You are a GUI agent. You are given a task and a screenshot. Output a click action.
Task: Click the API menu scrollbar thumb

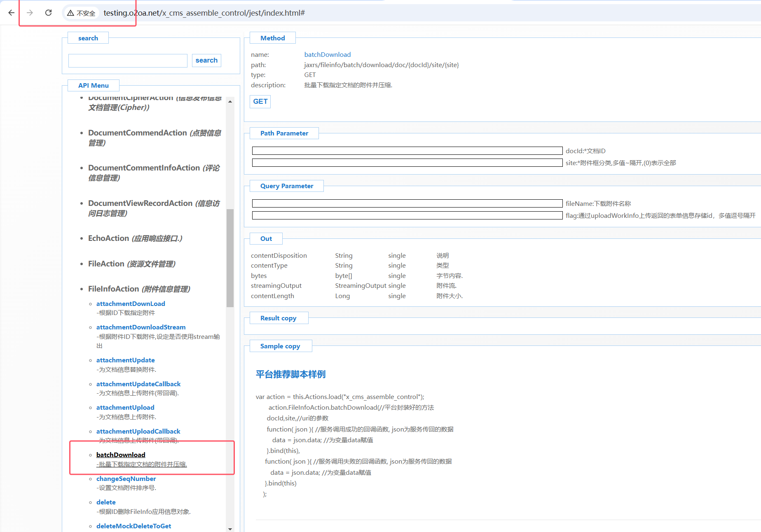click(x=230, y=257)
